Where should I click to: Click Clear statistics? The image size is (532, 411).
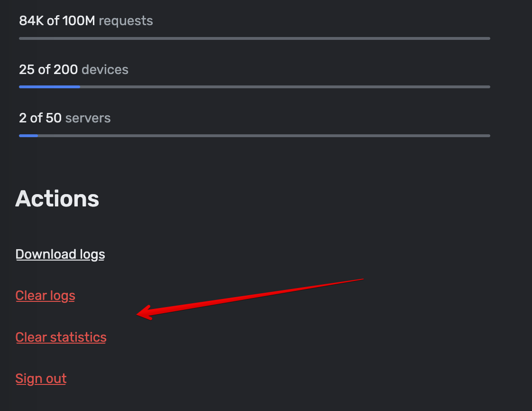tap(61, 337)
